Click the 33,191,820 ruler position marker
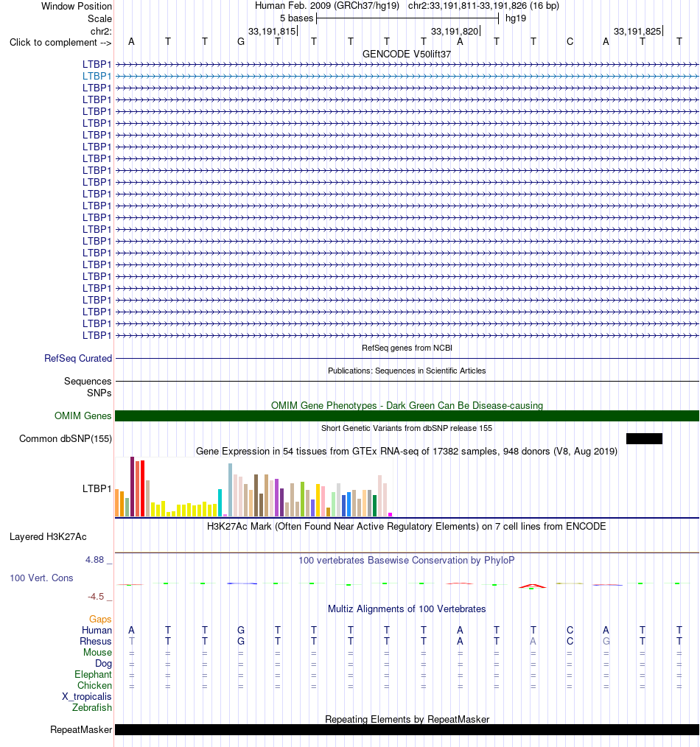Viewport: 700px width, 747px height. click(455, 32)
